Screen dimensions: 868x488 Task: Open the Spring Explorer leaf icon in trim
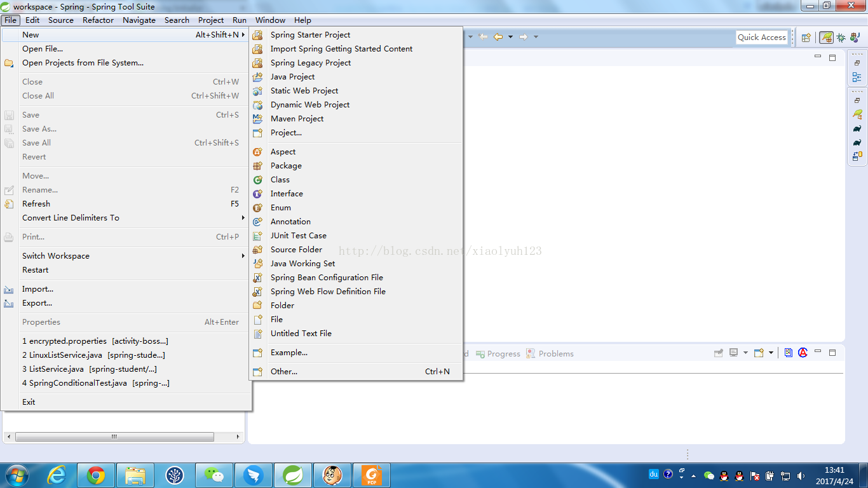[x=857, y=114]
